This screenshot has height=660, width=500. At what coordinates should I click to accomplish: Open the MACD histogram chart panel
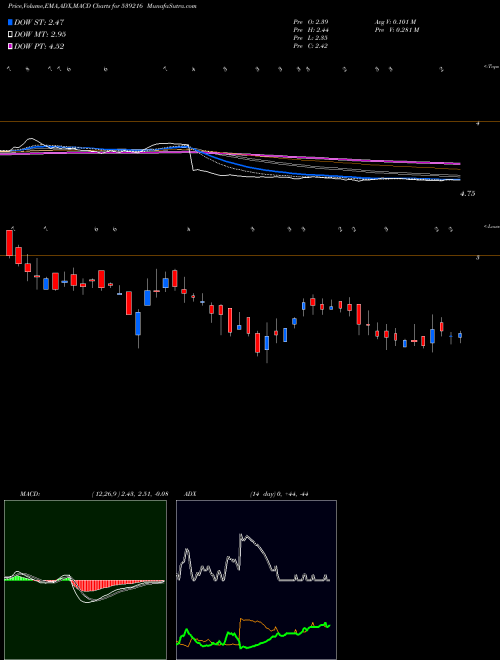85,580
